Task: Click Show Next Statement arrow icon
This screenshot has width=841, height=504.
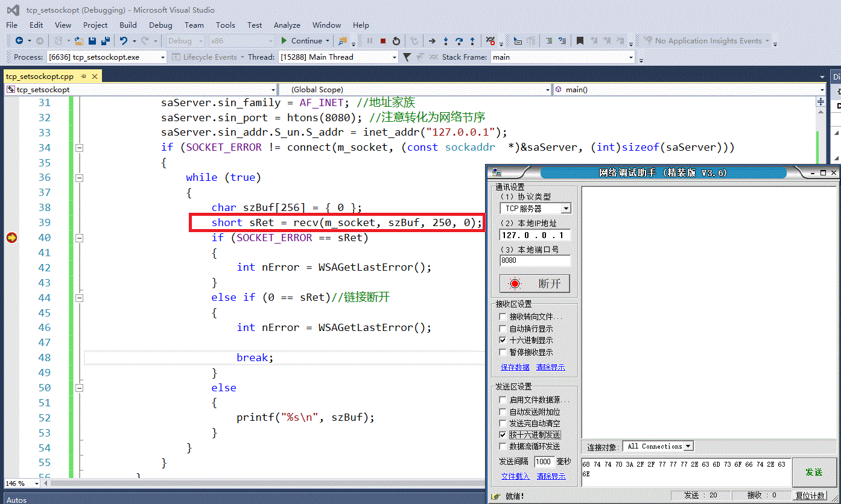Action: (x=432, y=41)
